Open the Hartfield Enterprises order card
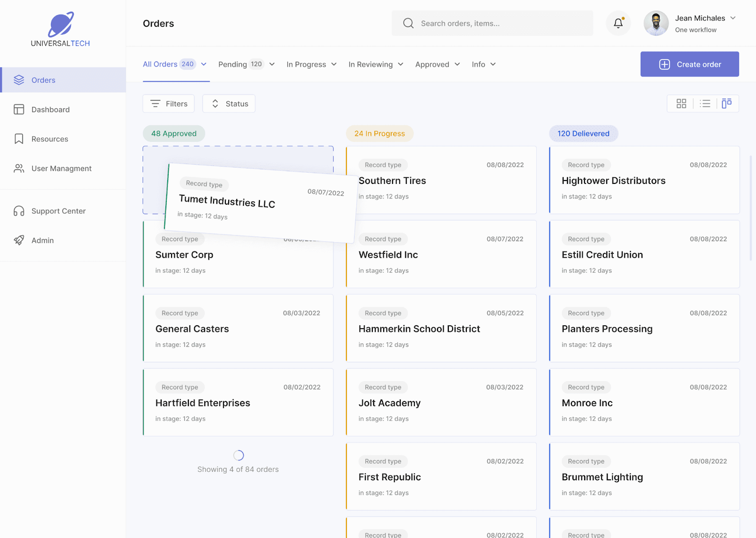The image size is (756, 538). 238,402
